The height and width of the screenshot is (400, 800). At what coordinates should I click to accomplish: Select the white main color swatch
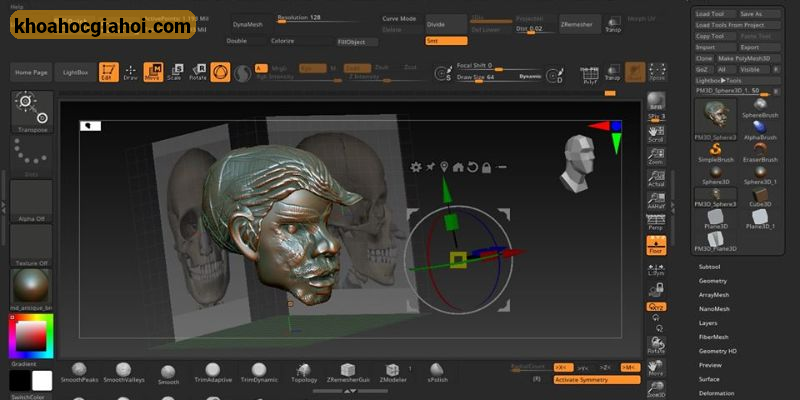tap(42, 381)
